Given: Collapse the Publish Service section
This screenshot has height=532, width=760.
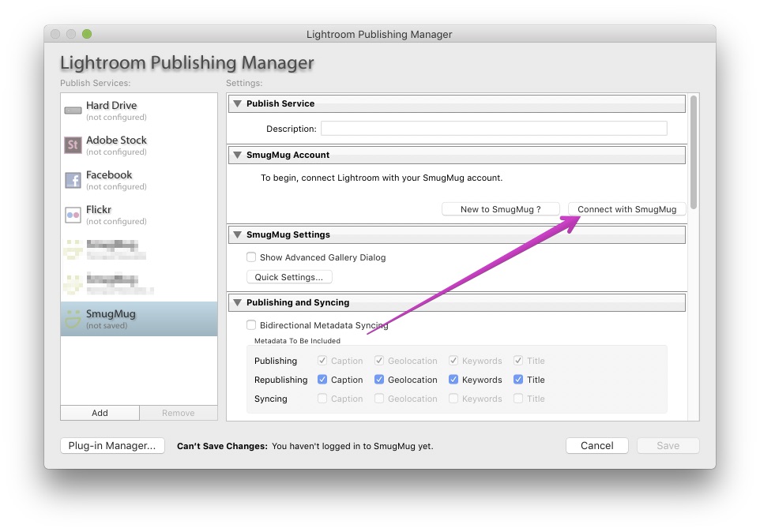Looking at the screenshot, I should coord(238,103).
